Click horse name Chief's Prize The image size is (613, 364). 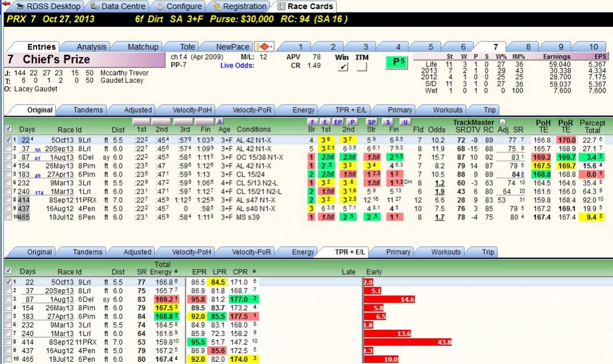tap(57, 59)
